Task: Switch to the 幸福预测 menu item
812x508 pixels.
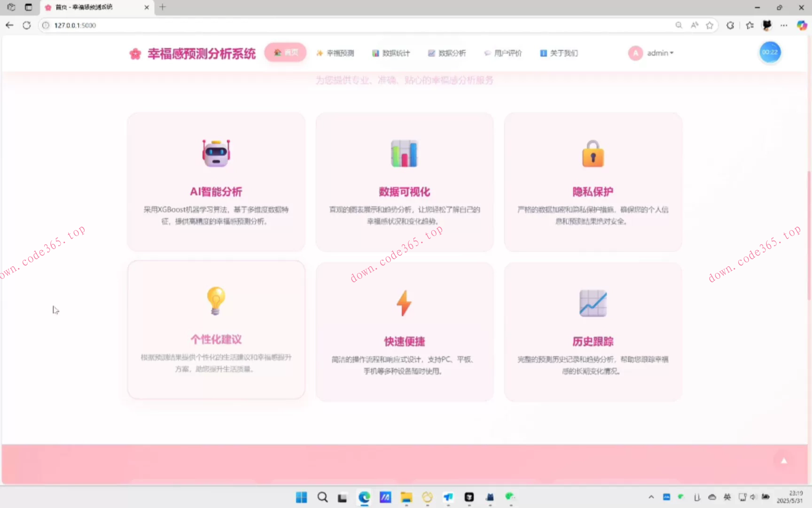Action: click(x=336, y=53)
